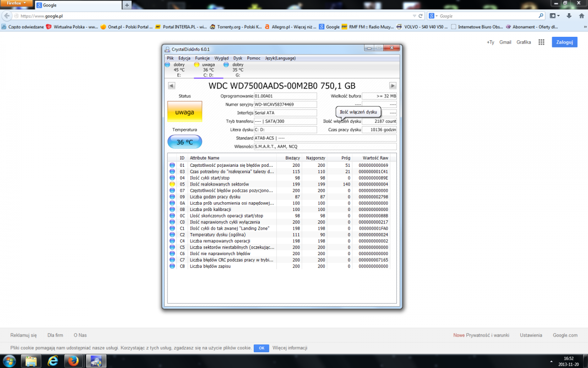588x368 pixels.
Task: Open the Wygląd menu
Action: 221,58
